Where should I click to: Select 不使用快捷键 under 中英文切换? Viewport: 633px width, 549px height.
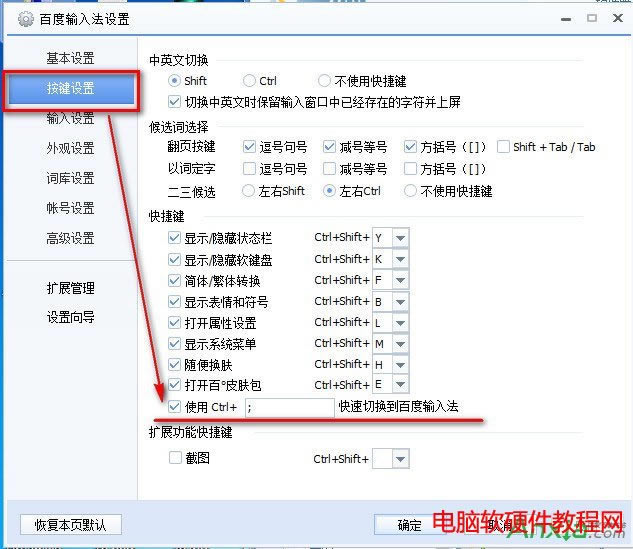point(324,81)
